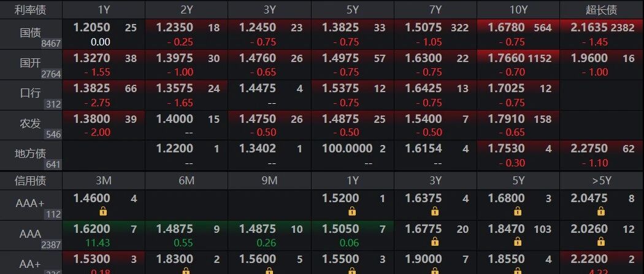The width and height of the screenshot is (644, 274).
Task: Select the 超长债 column header
Action: tap(602, 10)
